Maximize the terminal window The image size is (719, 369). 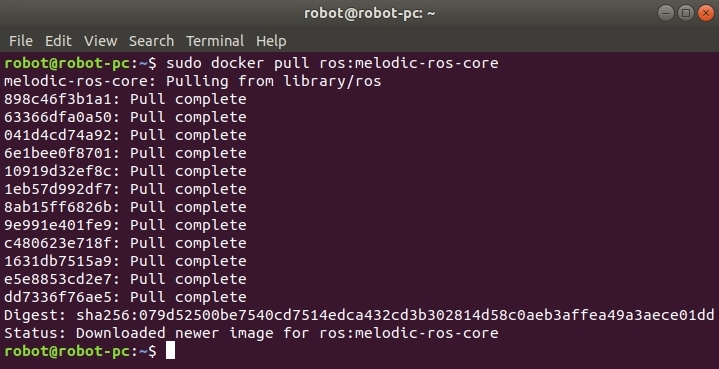click(686, 13)
